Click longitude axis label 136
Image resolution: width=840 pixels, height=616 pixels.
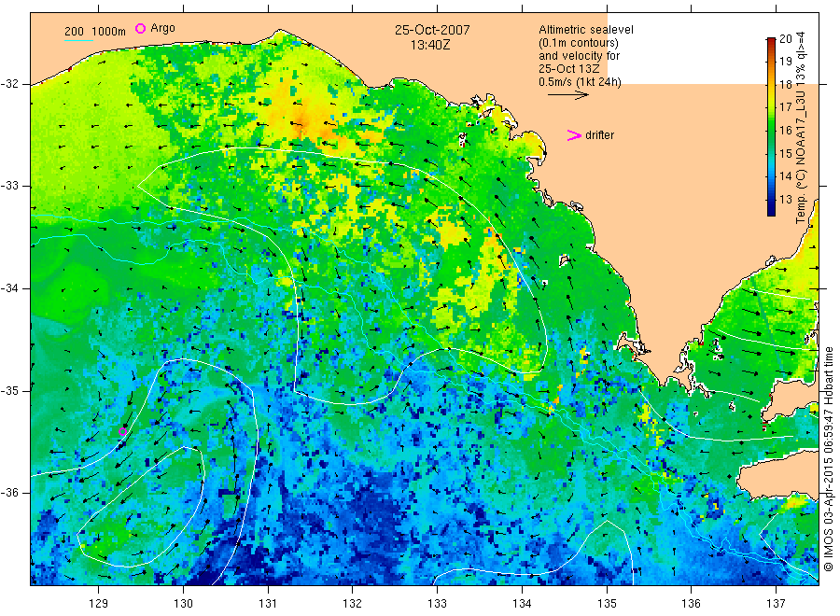tap(691, 604)
